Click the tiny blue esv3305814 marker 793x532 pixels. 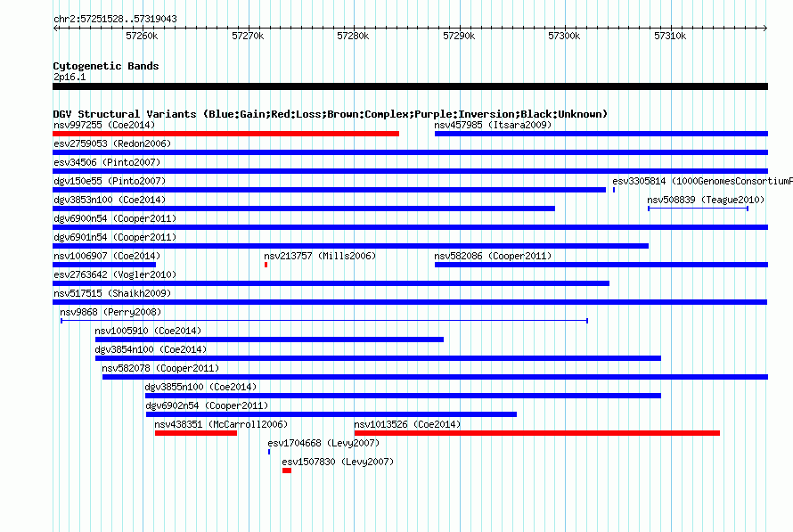point(614,190)
